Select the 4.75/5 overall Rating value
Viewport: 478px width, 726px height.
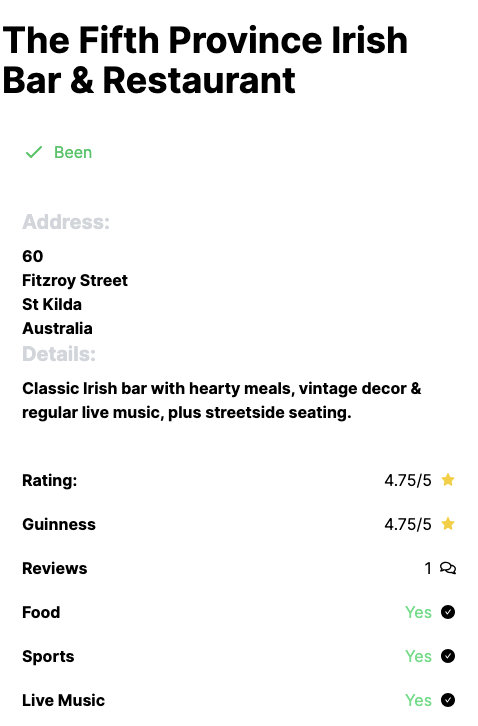[408, 480]
